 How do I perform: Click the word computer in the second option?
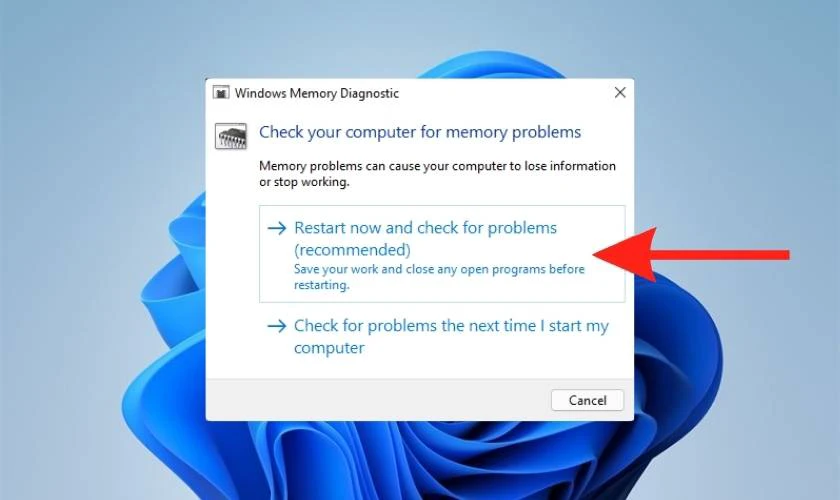click(x=329, y=348)
